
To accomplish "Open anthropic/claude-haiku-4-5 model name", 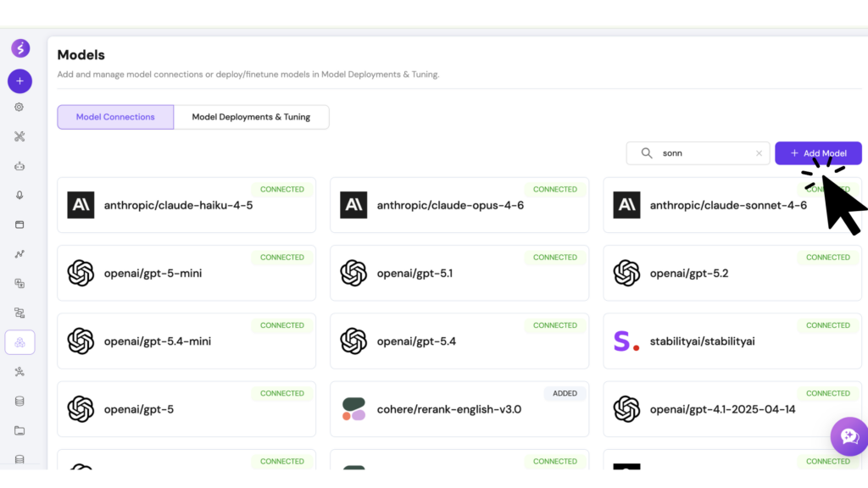I will click(x=178, y=205).
